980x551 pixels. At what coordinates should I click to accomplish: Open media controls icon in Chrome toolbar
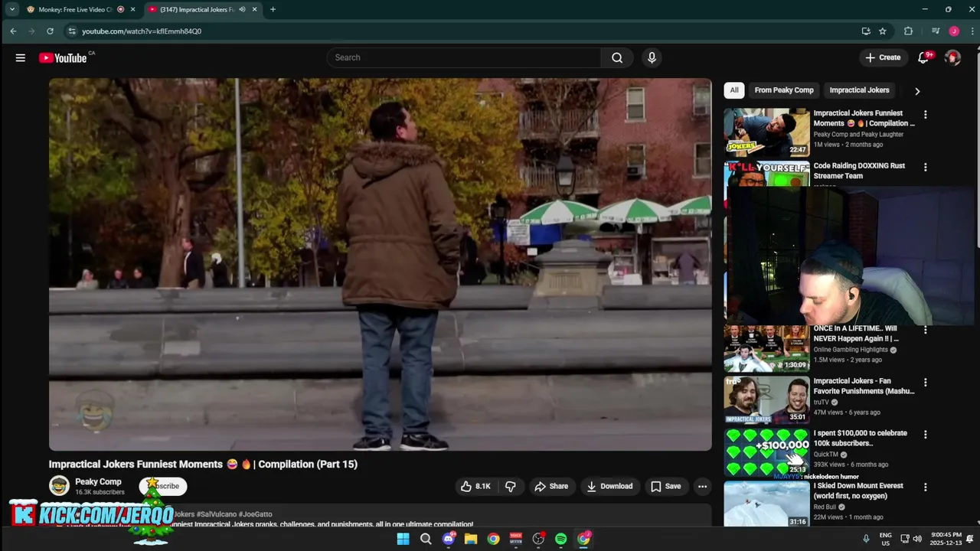(936, 31)
